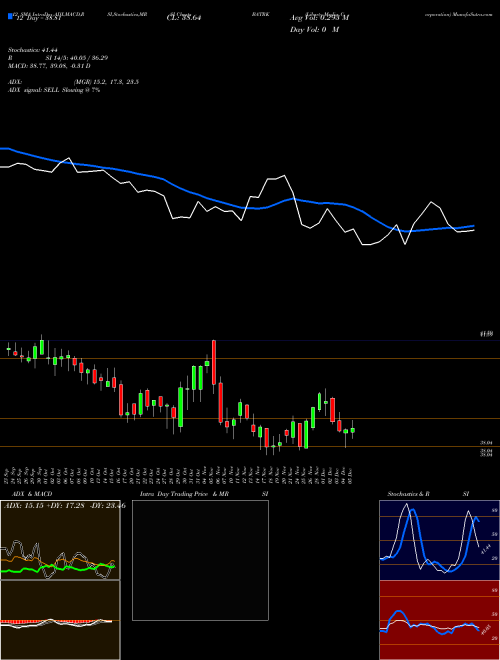Click the '(MGR) 15.2, 17.3, 23.5' ADX values
500x660 pixels.
(x=106, y=82)
